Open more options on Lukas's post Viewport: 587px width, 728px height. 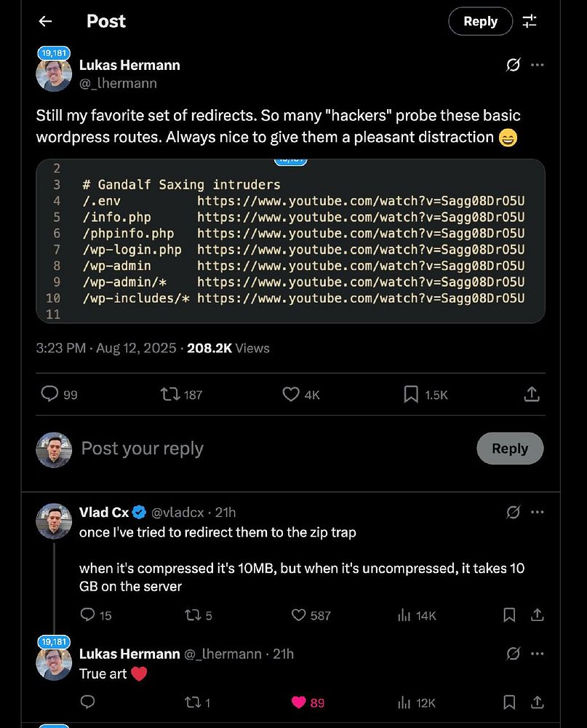(x=538, y=65)
